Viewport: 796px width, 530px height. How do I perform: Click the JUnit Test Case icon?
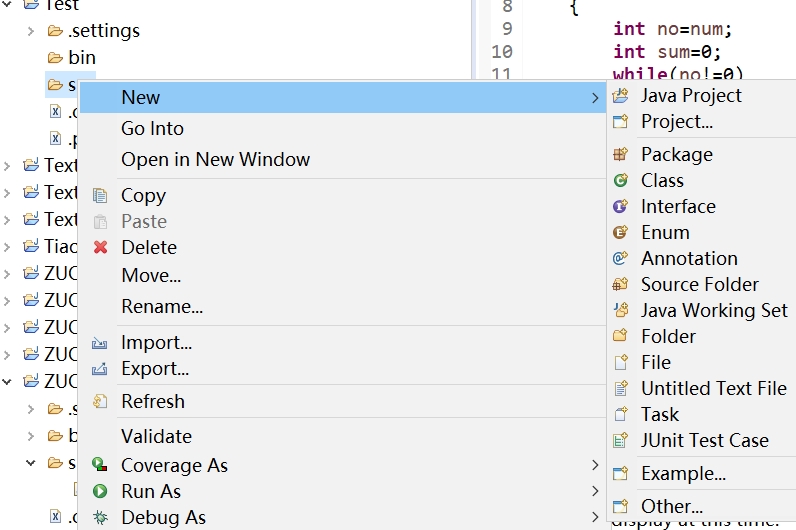pyautogui.click(x=621, y=441)
